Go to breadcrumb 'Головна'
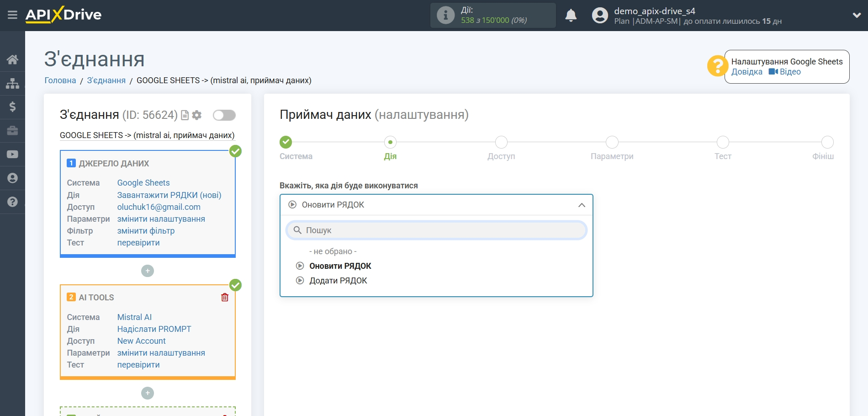The width and height of the screenshot is (868, 416). tap(59, 80)
